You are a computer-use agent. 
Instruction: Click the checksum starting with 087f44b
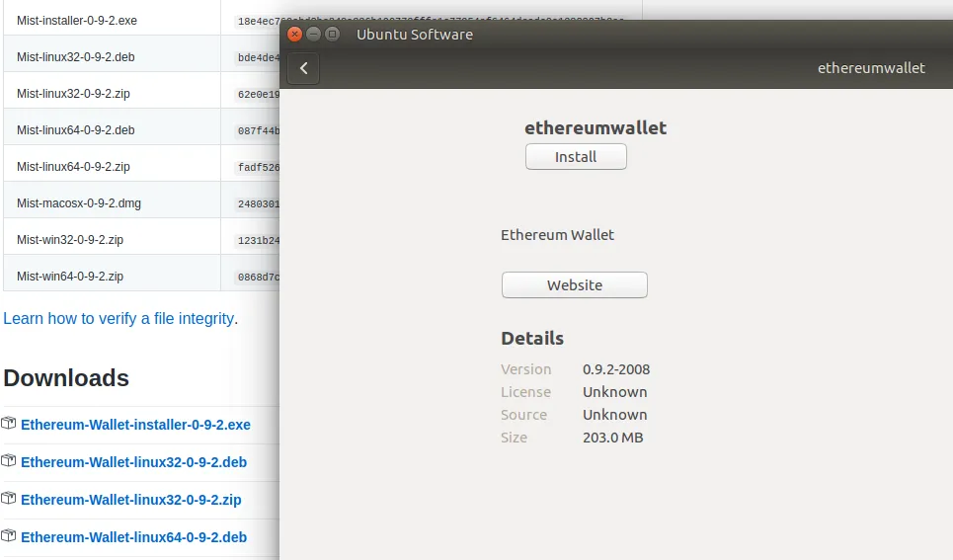[x=259, y=130]
